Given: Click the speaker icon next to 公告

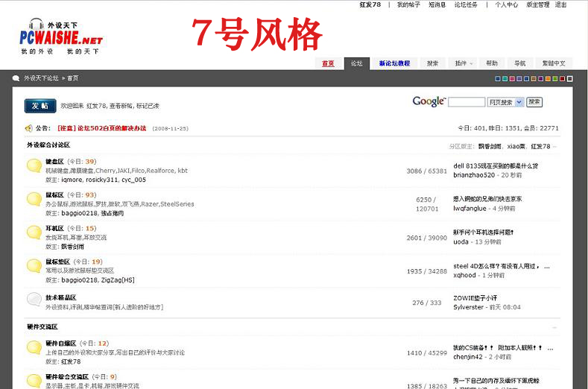Looking at the screenshot, I should point(28,128).
